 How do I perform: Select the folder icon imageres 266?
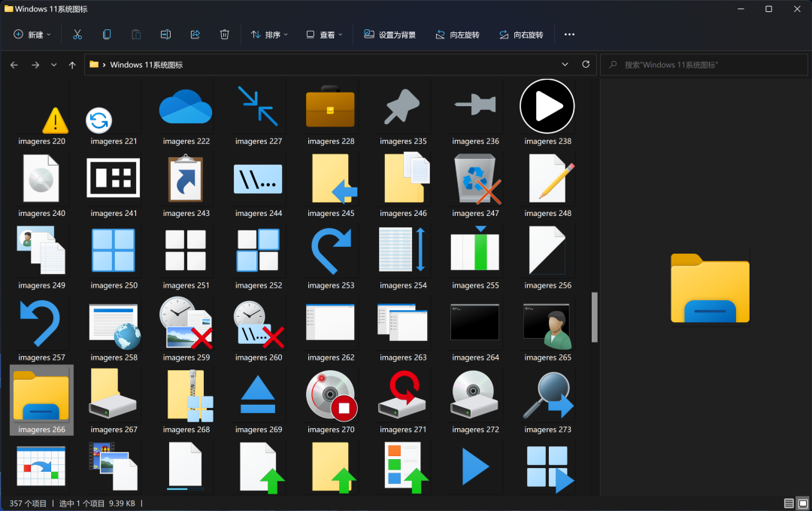click(x=41, y=400)
